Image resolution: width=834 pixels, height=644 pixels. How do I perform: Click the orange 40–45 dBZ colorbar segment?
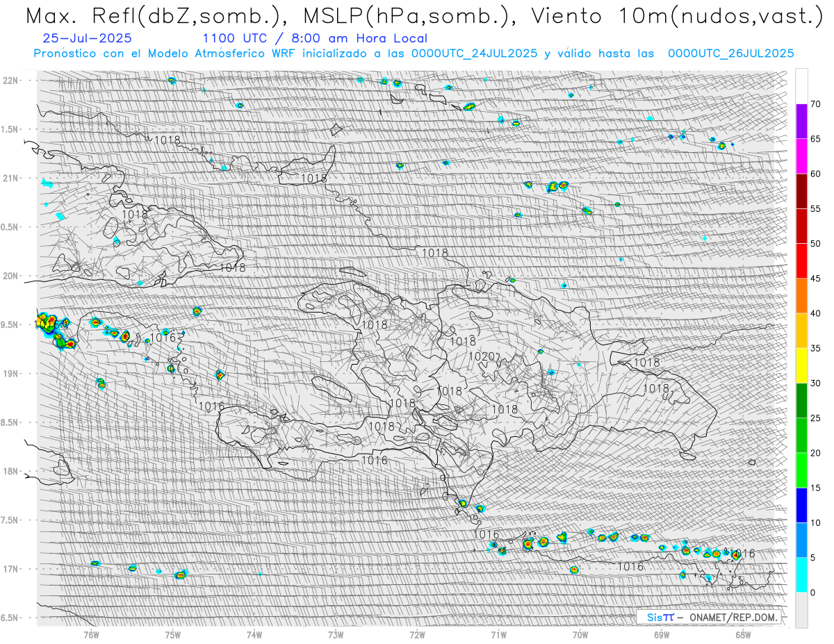[x=801, y=296]
